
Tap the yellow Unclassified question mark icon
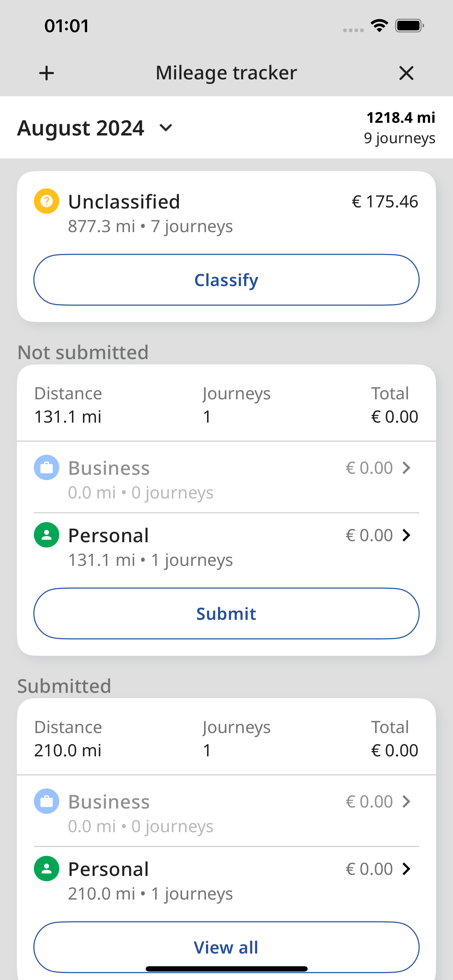(47, 201)
